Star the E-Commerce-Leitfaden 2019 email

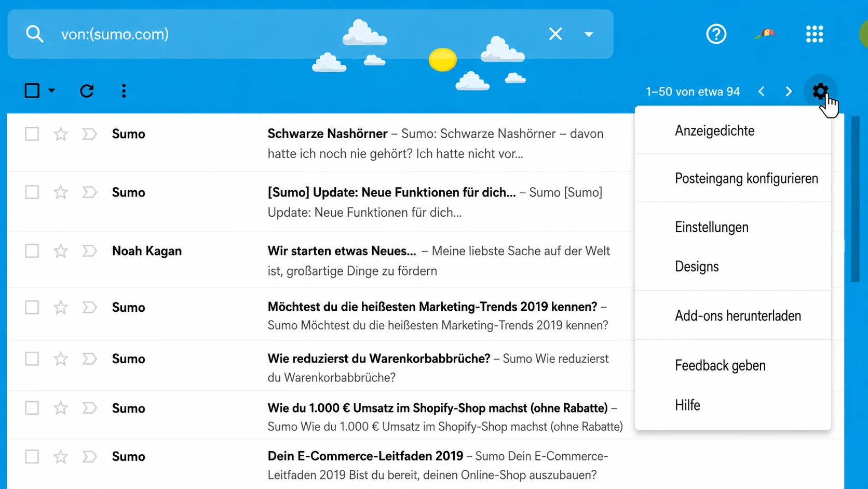tap(61, 457)
